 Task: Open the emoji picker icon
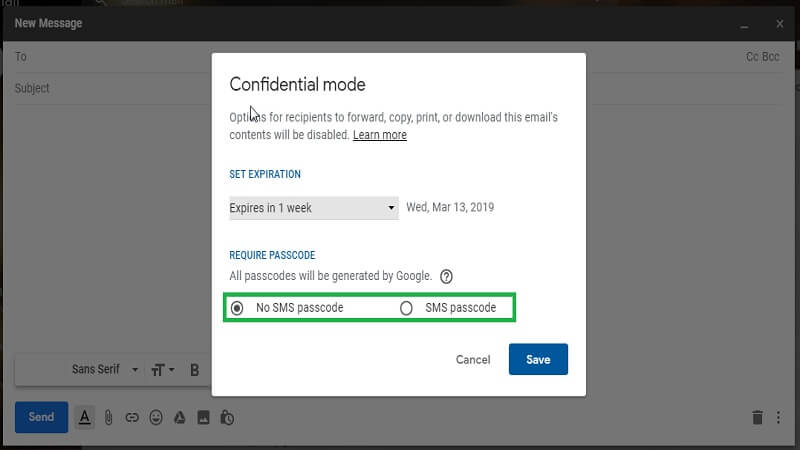155,417
